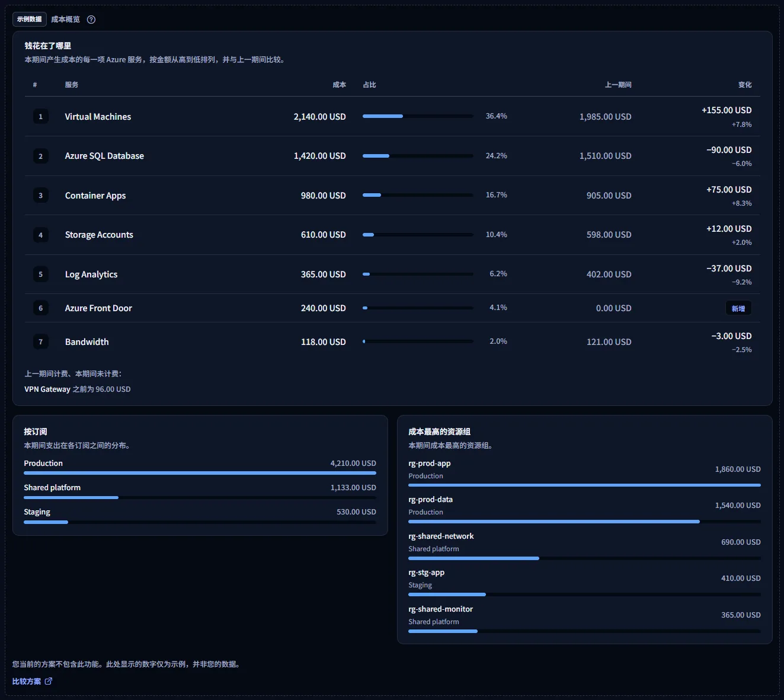Screen dimensions: 784x700
Task: Click the rg-shared-network resource group name
Action: coord(441,536)
